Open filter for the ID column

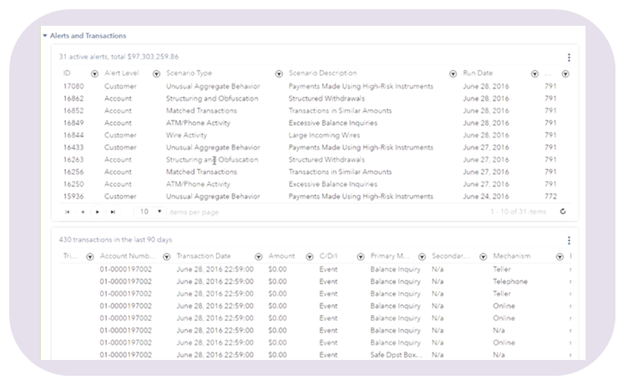(x=95, y=74)
